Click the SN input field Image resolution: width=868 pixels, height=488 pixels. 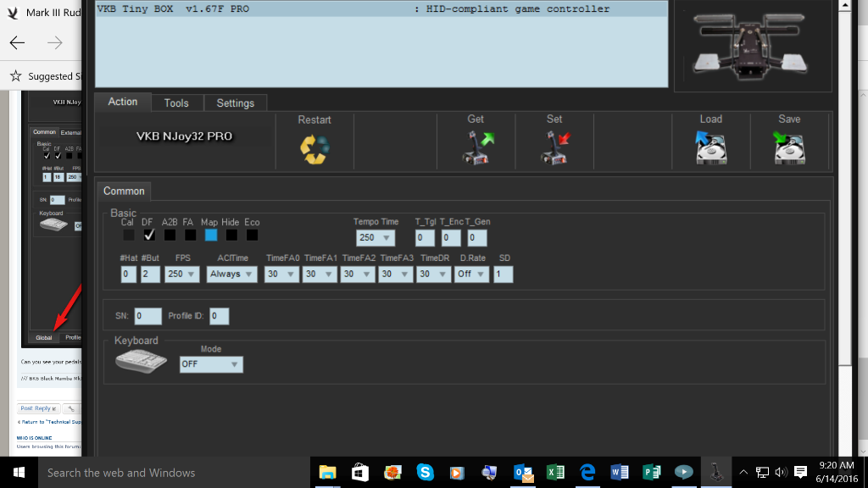click(147, 316)
